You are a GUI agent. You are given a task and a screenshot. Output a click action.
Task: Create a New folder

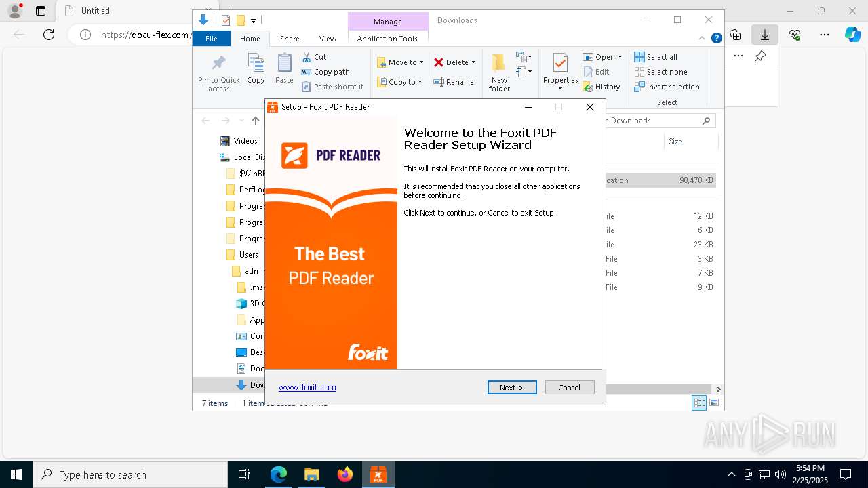499,73
